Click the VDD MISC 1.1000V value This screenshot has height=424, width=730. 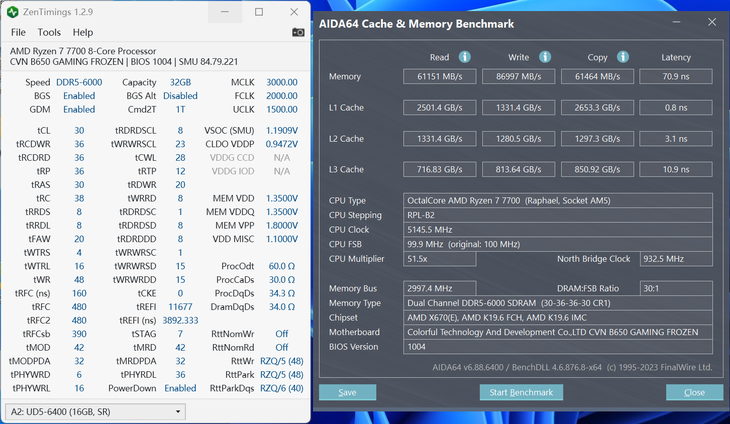tap(282, 239)
